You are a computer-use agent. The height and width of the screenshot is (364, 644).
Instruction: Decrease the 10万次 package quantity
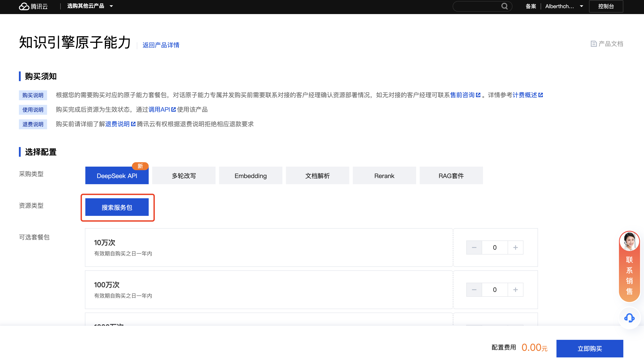click(x=474, y=248)
